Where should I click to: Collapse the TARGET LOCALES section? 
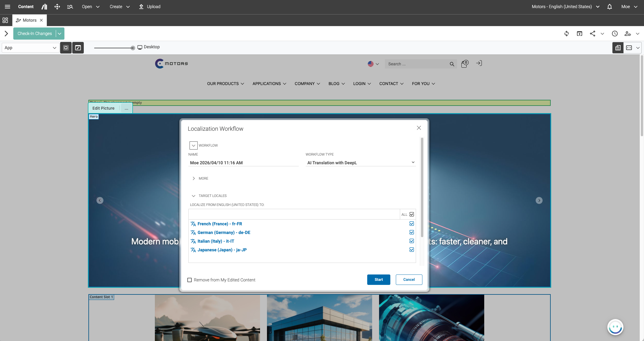[x=194, y=196]
